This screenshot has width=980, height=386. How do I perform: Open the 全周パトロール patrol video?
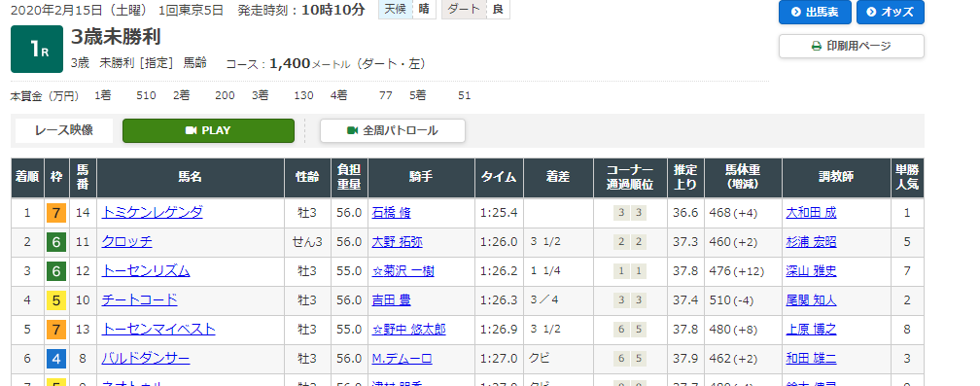pos(393,130)
